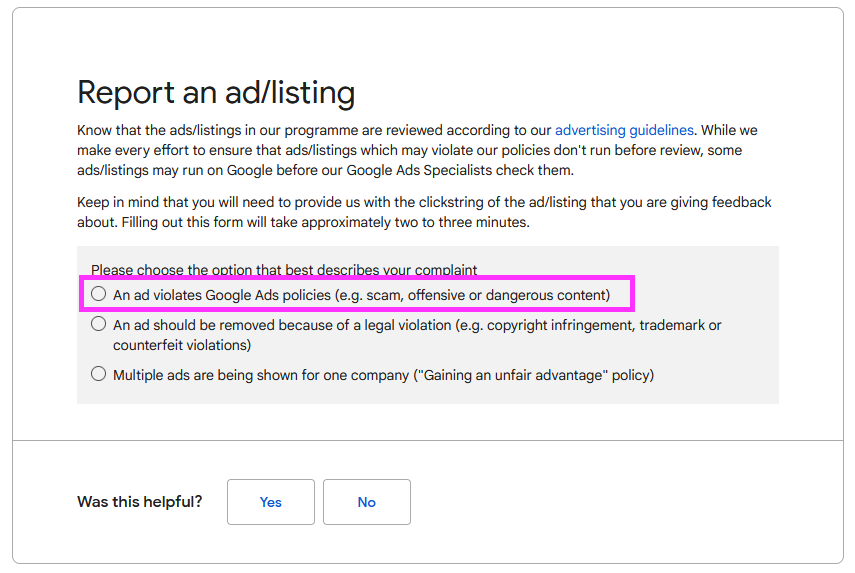Click the words 'Google Ads Specialists check them'

click(460, 171)
